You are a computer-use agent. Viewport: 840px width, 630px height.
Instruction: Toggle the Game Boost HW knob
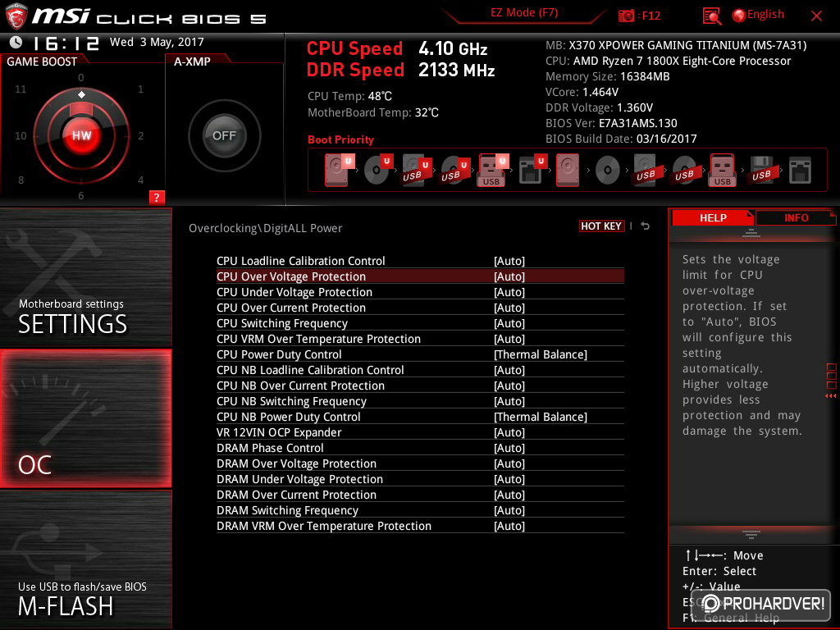81,135
